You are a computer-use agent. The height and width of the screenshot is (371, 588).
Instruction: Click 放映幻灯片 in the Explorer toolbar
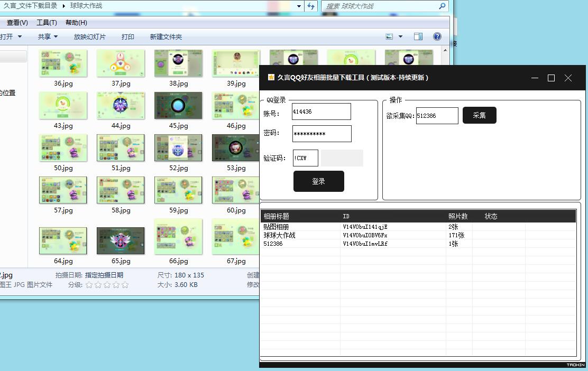(89, 36)
